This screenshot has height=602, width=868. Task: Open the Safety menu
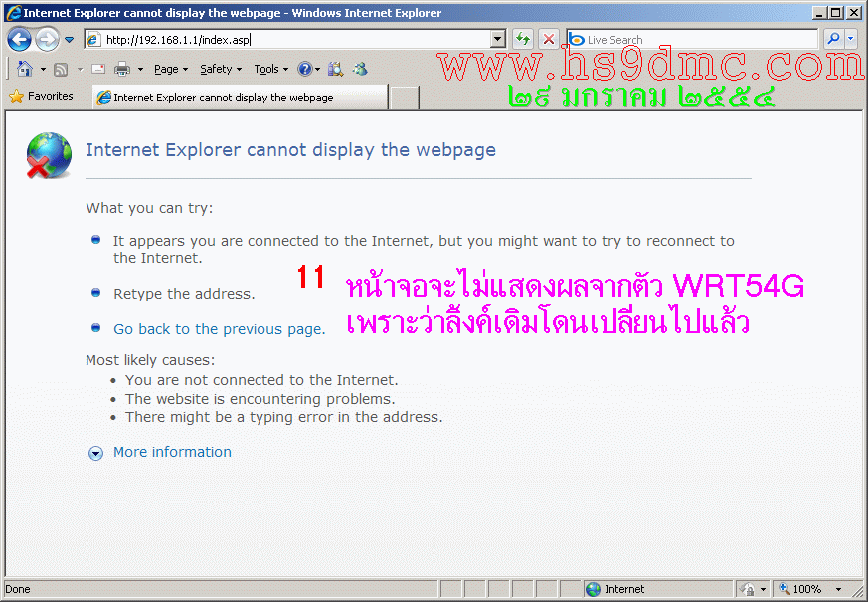pyautogui.click(x=221, y=70)
